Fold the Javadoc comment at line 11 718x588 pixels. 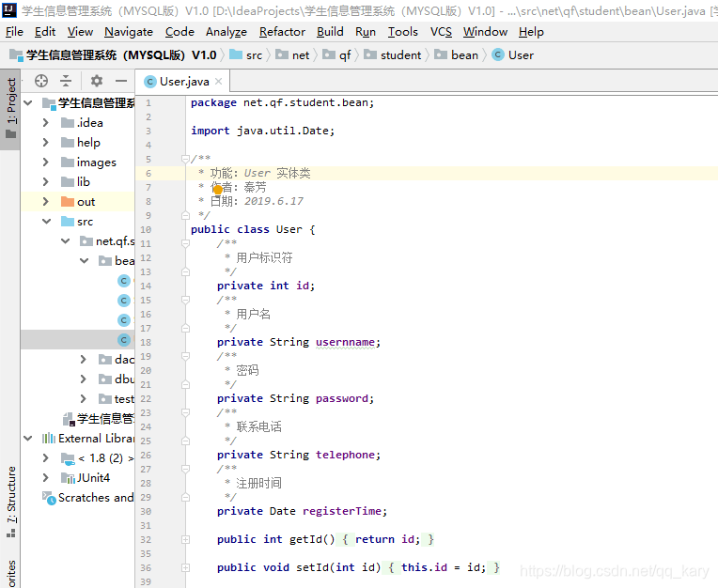tap(185, 243)
